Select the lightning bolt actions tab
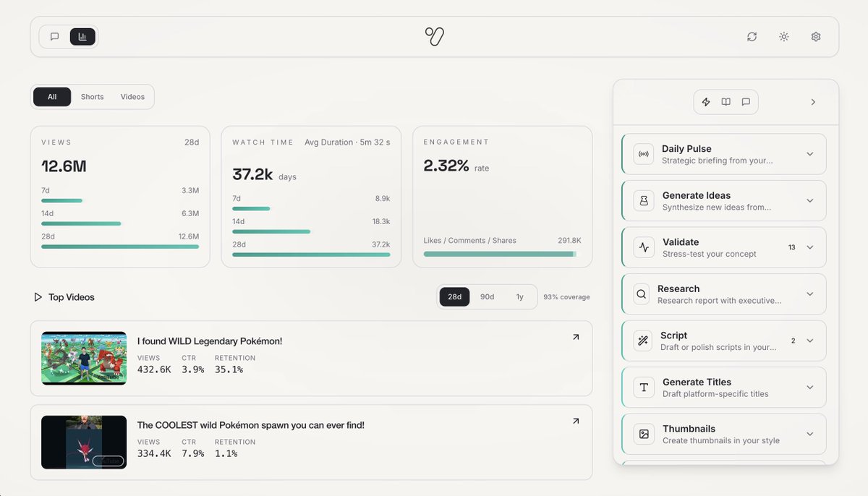 pyautogui.click(x=707, y=102)
